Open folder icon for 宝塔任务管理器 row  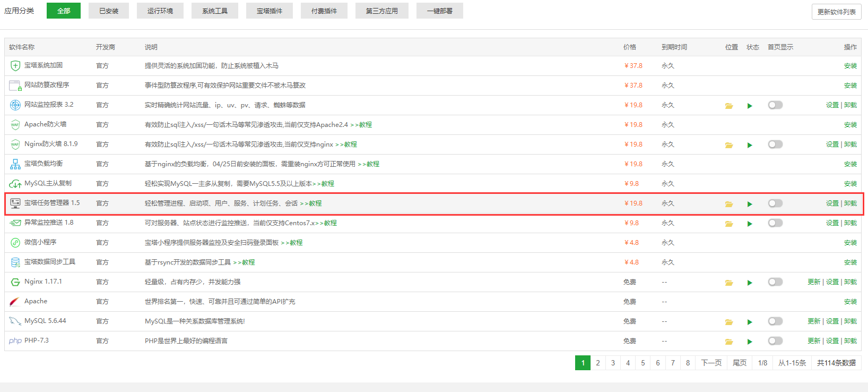coord(729,204)
